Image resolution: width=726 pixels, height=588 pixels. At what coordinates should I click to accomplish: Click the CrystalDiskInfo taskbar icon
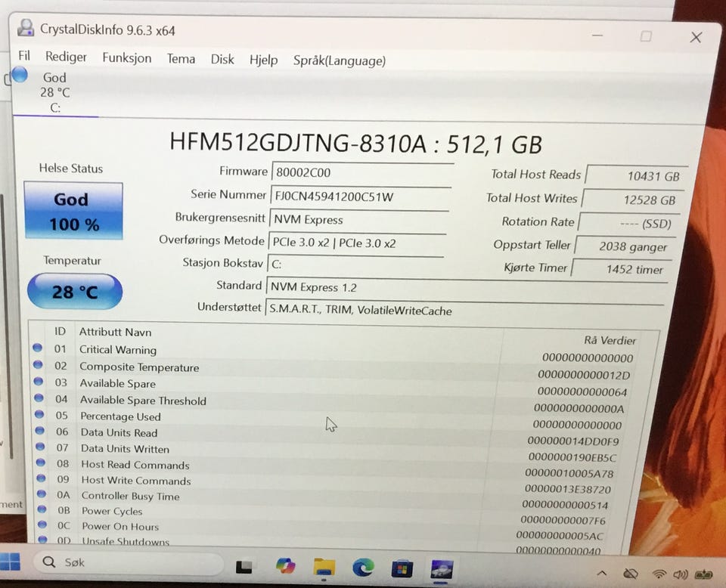point(441,570)
